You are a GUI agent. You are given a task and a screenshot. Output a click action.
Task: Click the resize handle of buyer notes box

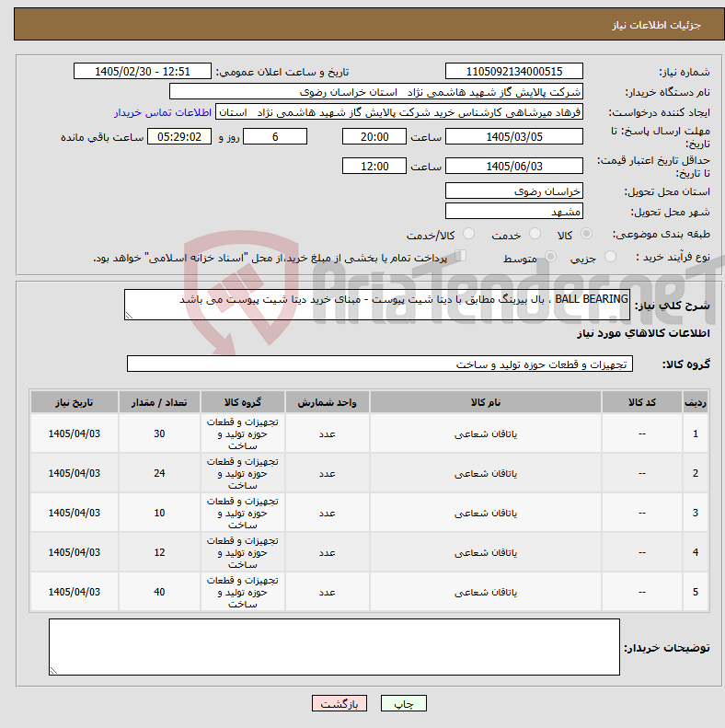pyautogui.click(x=53, y=670)
